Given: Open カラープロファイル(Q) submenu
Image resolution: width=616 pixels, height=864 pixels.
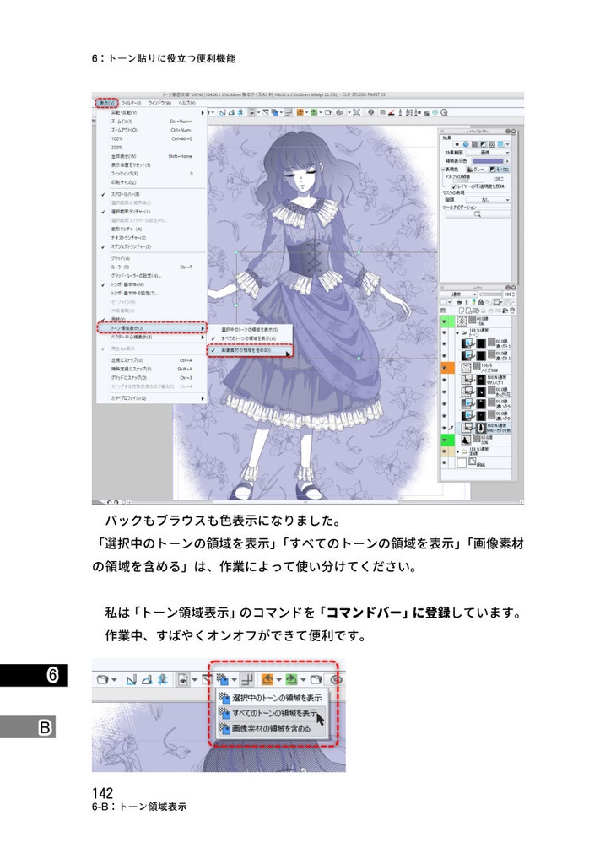Looking at the screenshot, I should 152,398.
